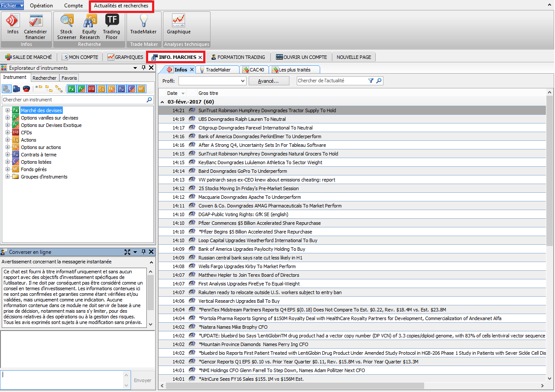Open the Infos ribbon button with red icon
The width and height of the screenshot is (555, 392).
tap(13, 25)
